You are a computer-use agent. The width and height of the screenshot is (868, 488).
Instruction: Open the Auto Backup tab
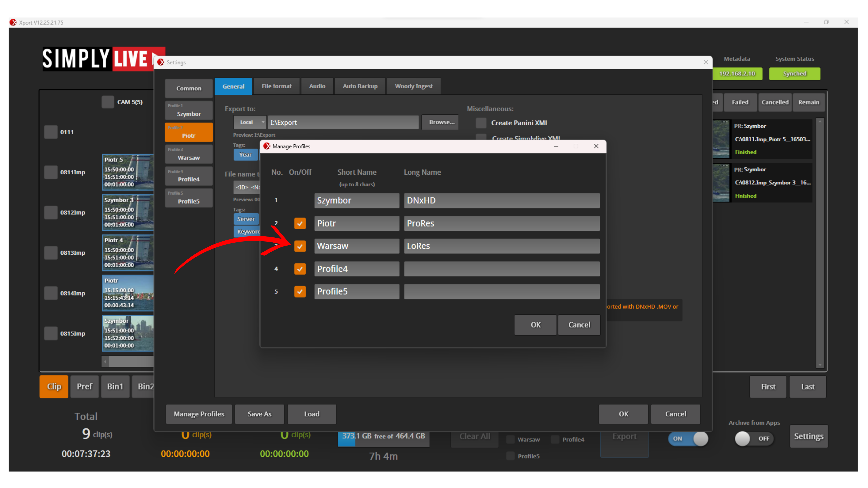pos(360,86)
